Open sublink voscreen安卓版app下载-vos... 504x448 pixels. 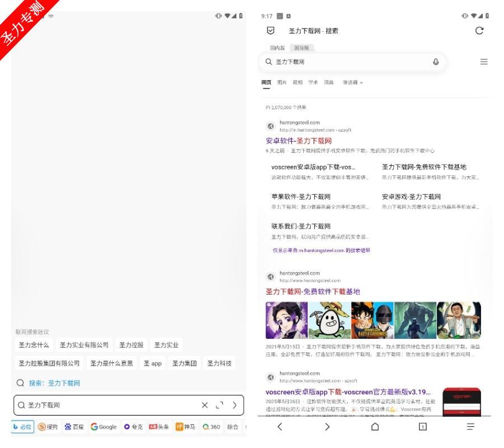pyautogui.click(x=314, y=167)
